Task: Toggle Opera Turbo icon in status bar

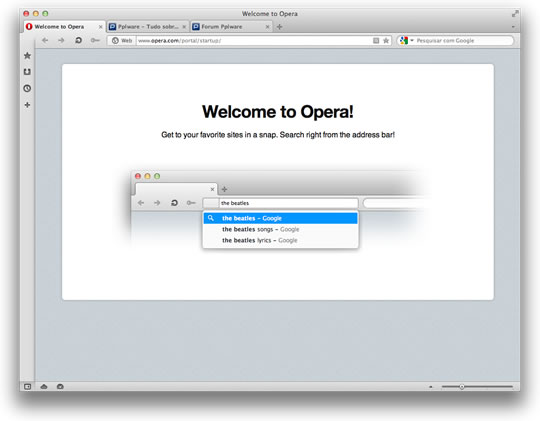Action: 60,387
